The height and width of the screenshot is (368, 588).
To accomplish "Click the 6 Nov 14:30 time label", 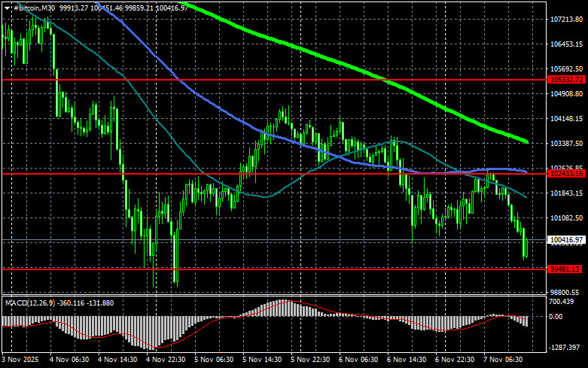I will pyautogui.click(x=406, y=360).
